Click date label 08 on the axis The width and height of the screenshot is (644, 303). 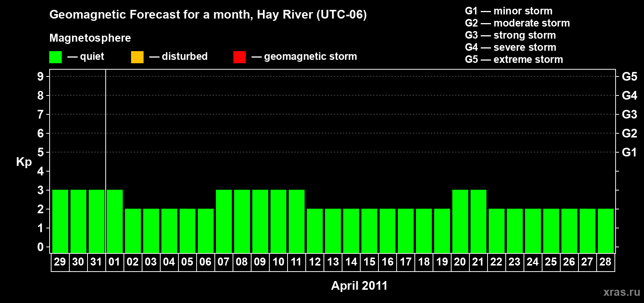tap(242, 262)
